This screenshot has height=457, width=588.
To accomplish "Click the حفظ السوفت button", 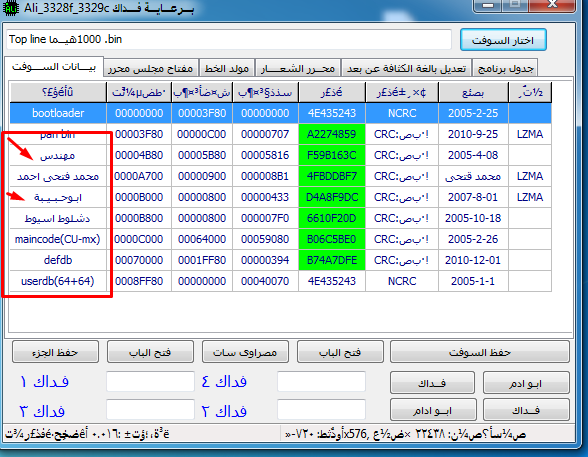I will 480,352.
